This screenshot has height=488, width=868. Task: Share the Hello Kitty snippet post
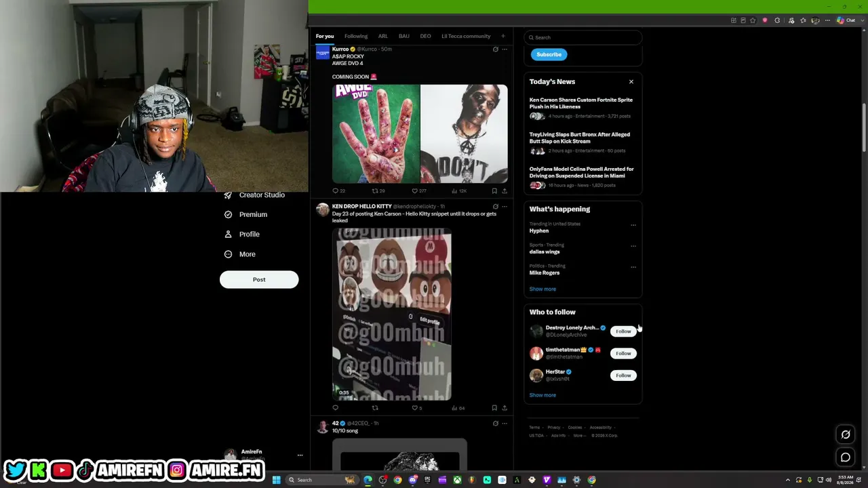click(x=505, y=408)
